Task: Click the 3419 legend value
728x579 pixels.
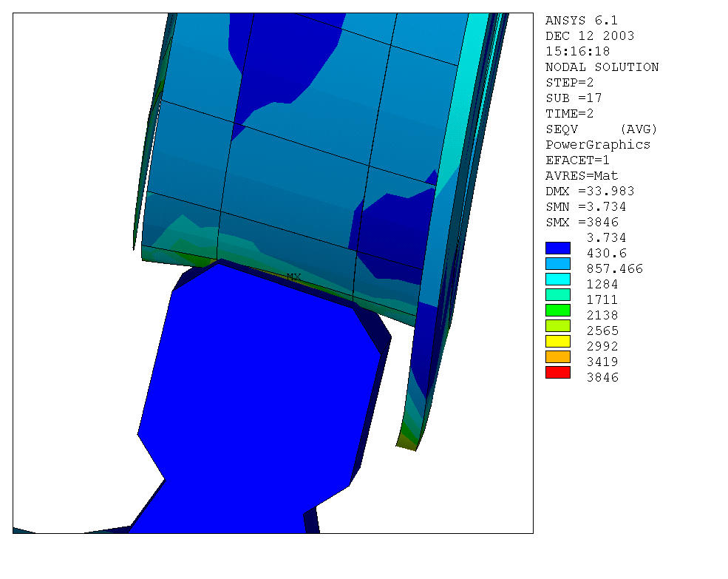Action: [x=602, y=362]
